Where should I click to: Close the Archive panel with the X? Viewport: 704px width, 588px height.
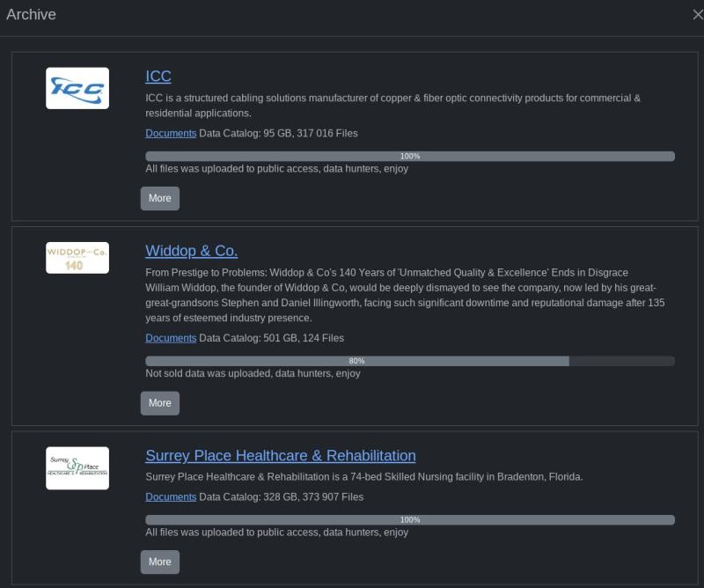697,15
